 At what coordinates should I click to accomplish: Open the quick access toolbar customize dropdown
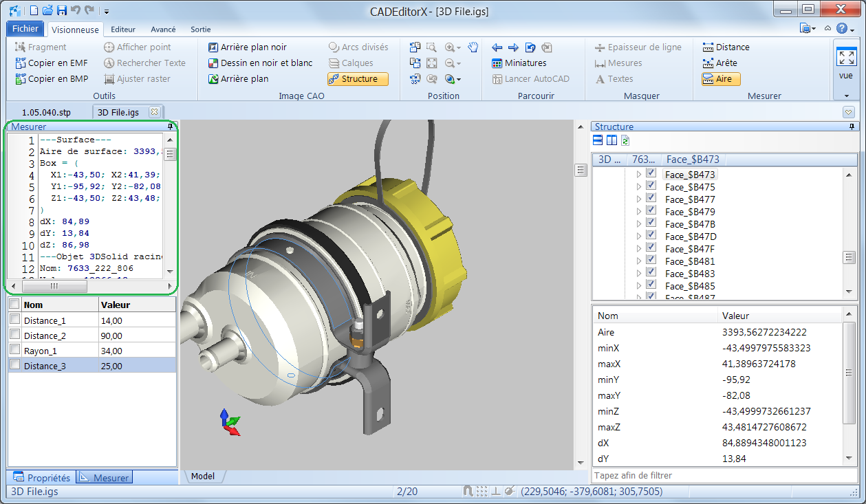pos(107,11)
